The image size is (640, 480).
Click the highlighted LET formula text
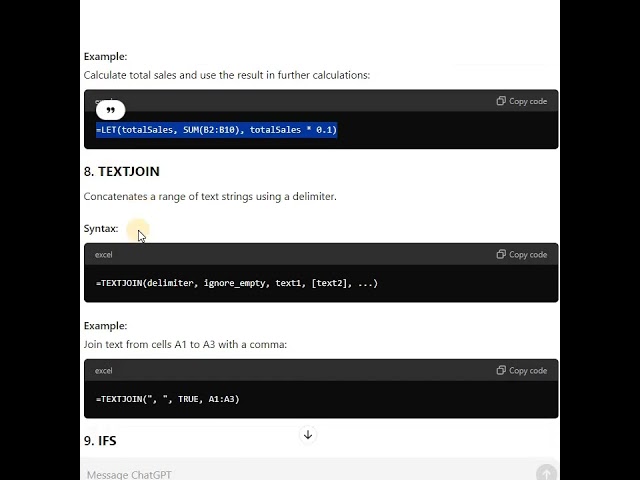[x=216, y=130]
